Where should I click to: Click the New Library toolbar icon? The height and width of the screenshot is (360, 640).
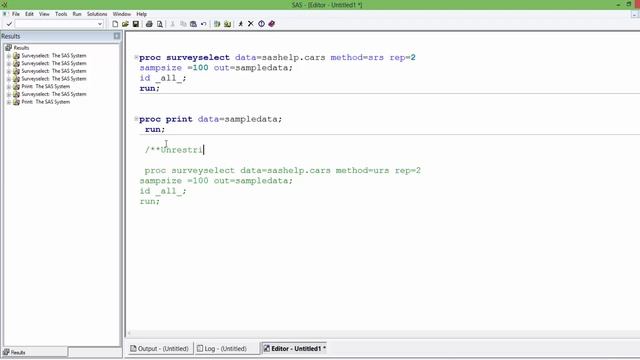[x=217, y=24]
